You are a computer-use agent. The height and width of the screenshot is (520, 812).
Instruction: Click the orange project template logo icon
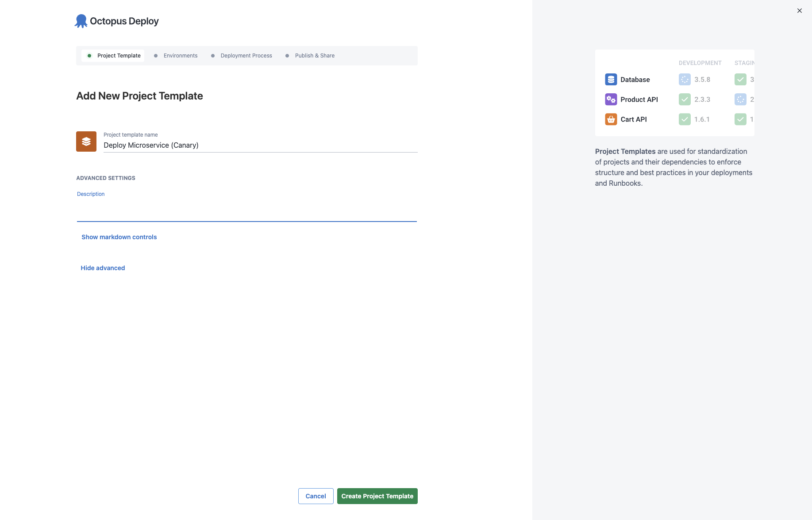(86, 141)
